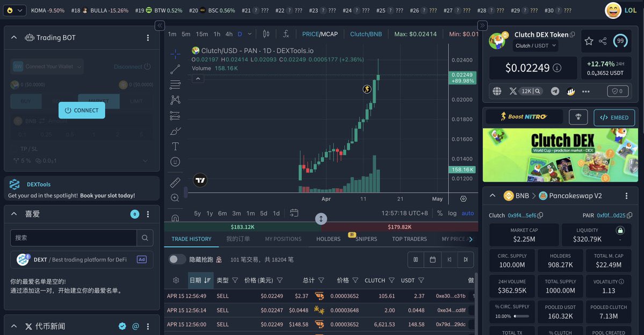Open the 我的订单 tab
644x335 pixels.
pyautogui.click(x=238, y=239)
